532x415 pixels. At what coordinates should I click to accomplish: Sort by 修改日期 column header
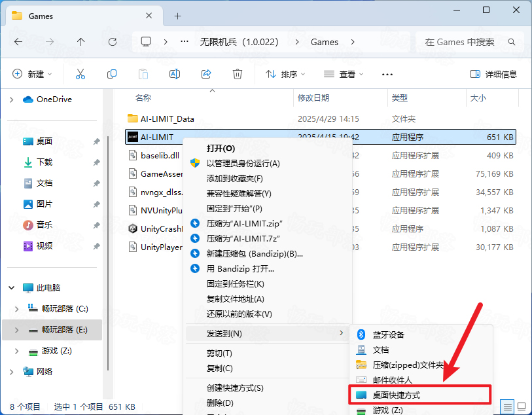click(x=313, y=98)
